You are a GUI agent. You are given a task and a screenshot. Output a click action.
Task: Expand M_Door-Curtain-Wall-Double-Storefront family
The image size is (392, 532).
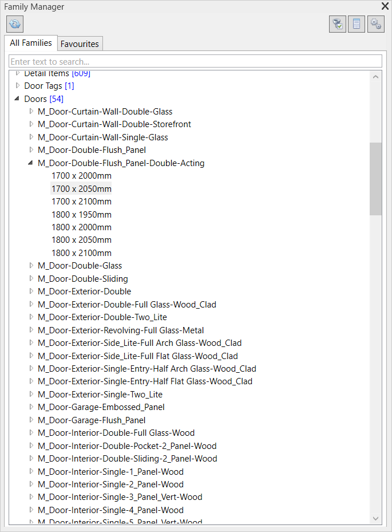(x=31, y=124)
